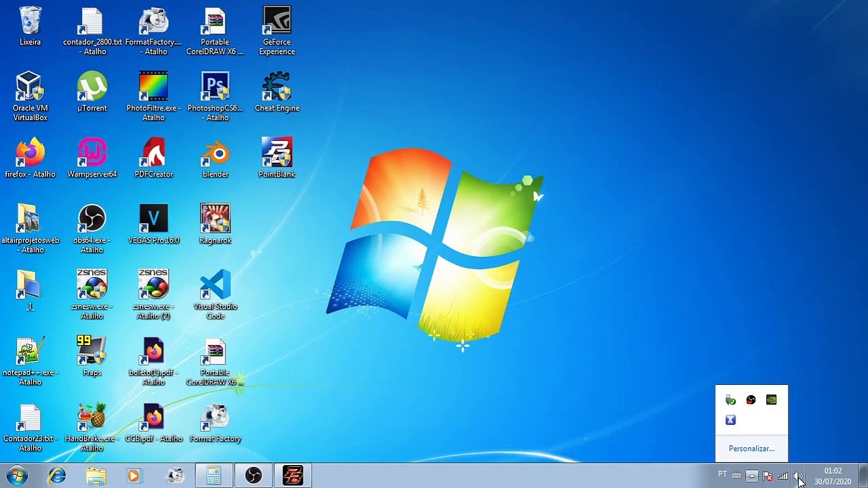The height and width of the screenshot is (488, 868).
Task: Click Safely Remove Hardware tray icon
Action: pyautogui.click(x=730, y=400)
